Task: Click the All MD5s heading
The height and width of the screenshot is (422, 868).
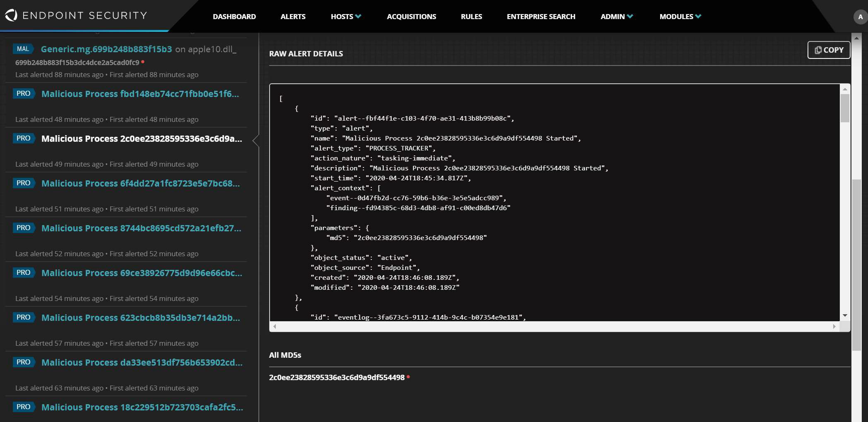Action: 285,355
